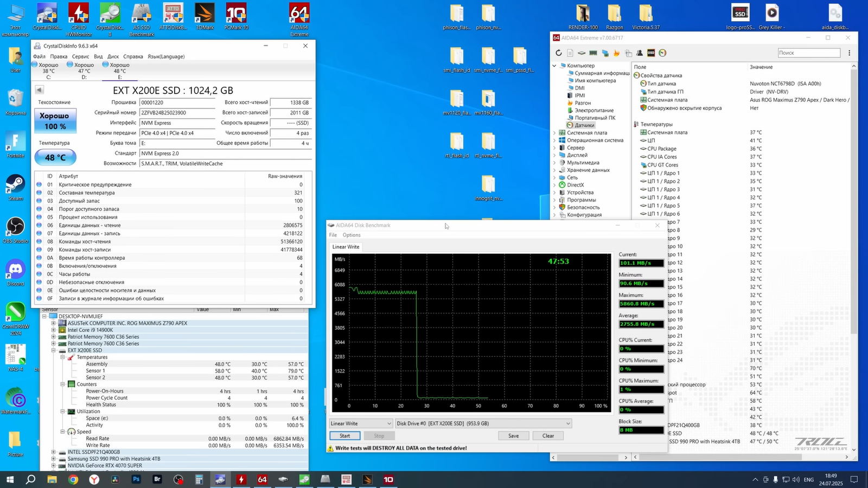Open Options menu in Disk Benchmark

tap(352, 235)
